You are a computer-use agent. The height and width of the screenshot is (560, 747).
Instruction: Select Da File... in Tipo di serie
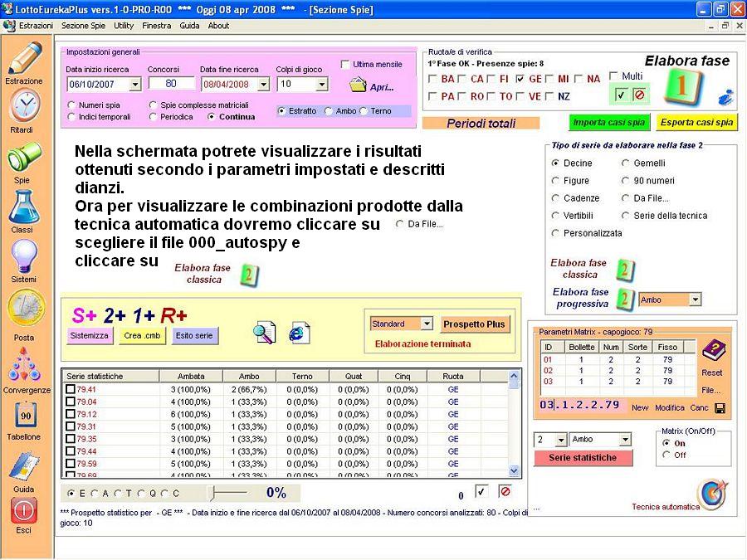625,198
